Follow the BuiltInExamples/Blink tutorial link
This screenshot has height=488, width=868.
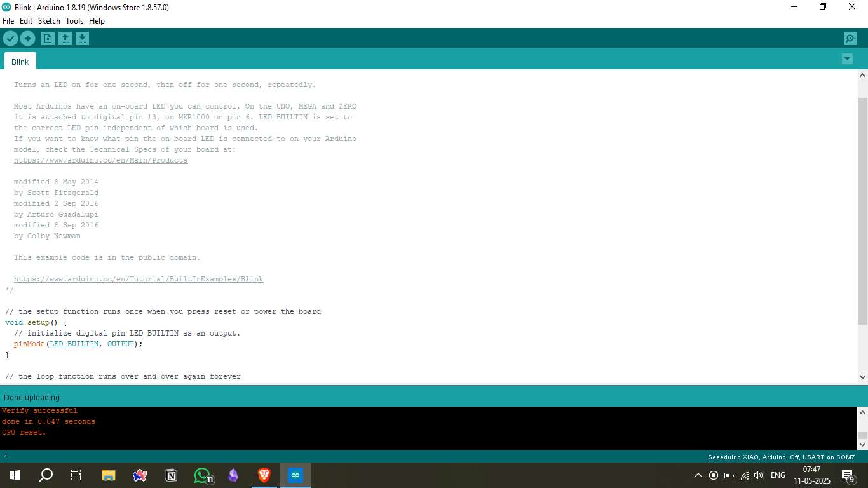(139, 280)
